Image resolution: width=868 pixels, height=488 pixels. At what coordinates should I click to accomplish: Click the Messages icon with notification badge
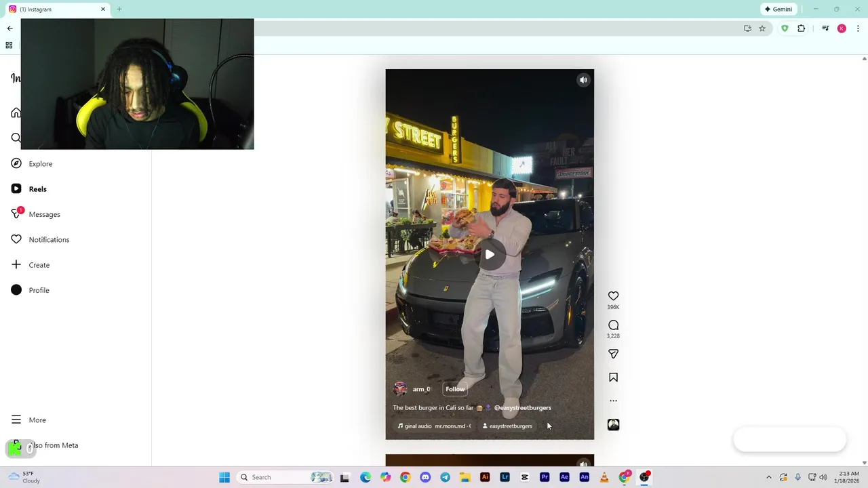point(16,214)
